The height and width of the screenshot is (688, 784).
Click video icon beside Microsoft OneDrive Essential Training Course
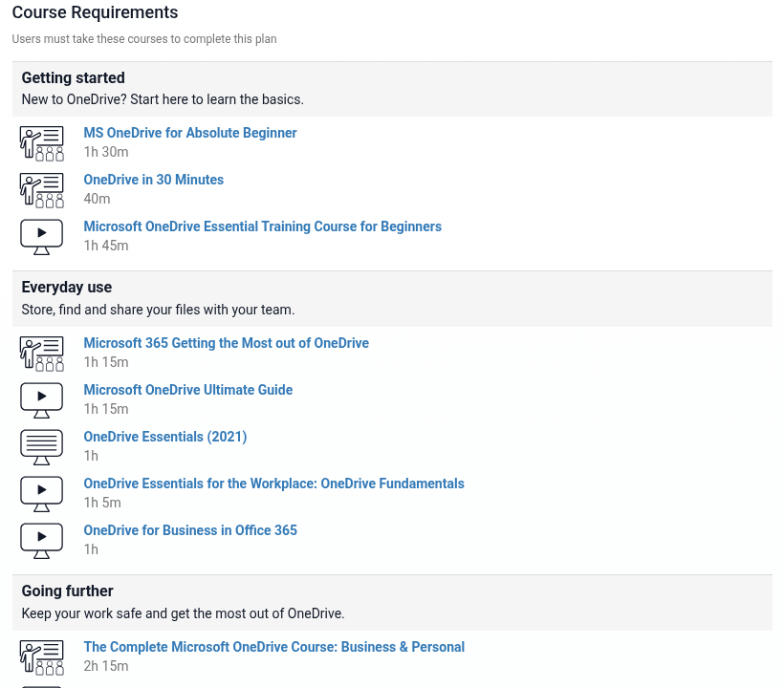41,237
